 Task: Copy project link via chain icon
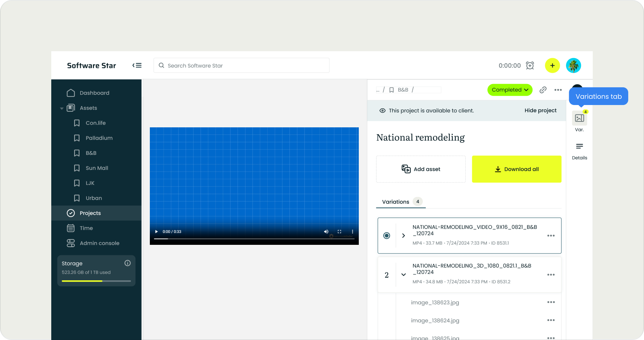click(x=543, y=90)
